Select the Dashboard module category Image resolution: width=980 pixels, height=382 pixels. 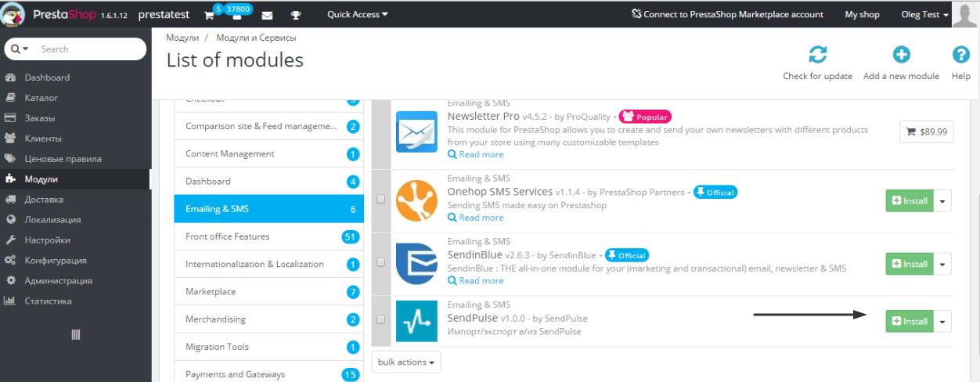tap(268, 181)
